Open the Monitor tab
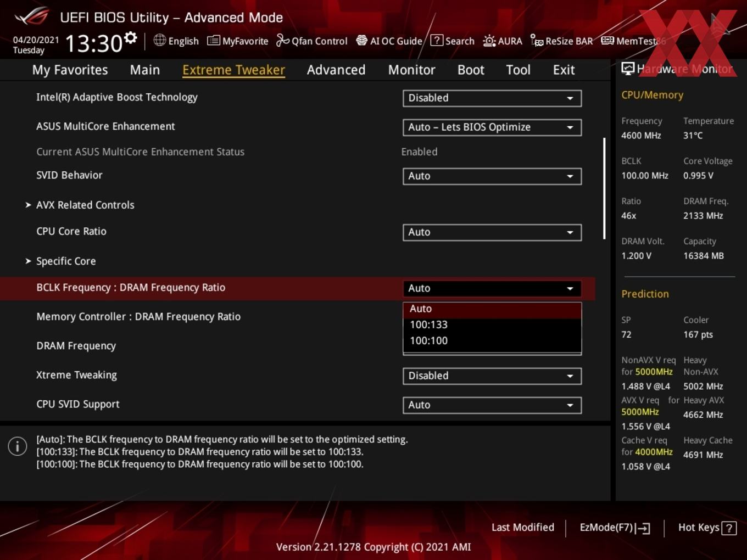The image size is (747, 560). (x=411, y=70)
